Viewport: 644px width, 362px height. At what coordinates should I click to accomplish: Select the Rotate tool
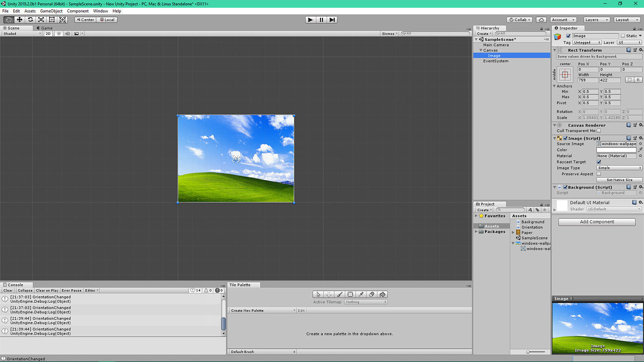coord(30,20)
